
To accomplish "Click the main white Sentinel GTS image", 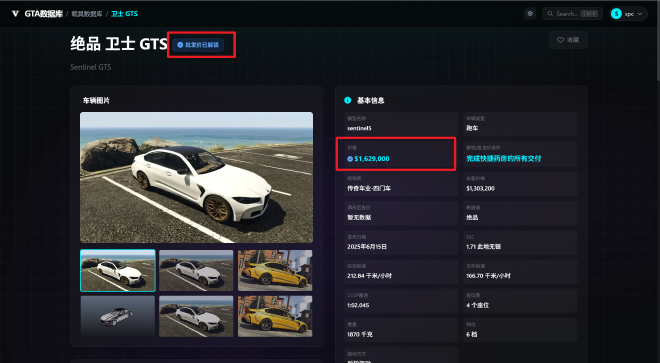I will [x=197, y=177].
